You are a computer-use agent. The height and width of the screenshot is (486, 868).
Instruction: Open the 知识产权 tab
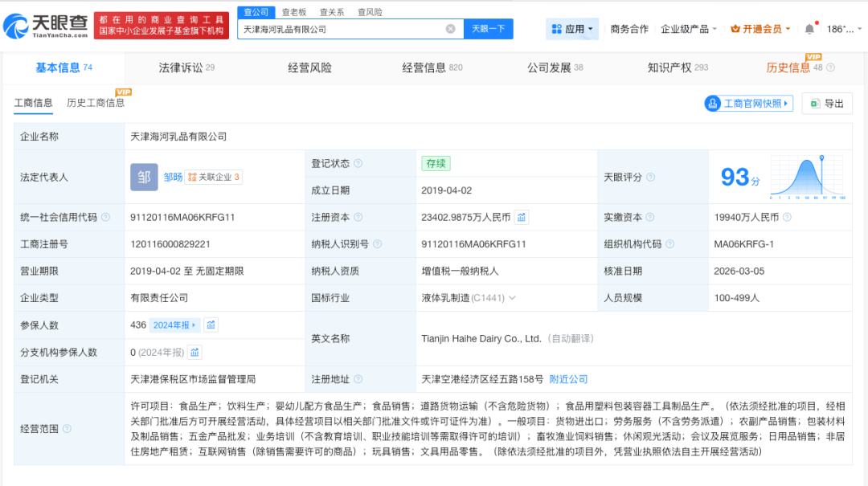point(678,67)
